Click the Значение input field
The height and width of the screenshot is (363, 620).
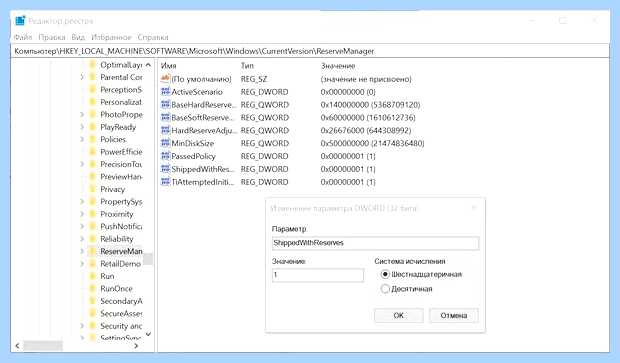tap(318, 275)
